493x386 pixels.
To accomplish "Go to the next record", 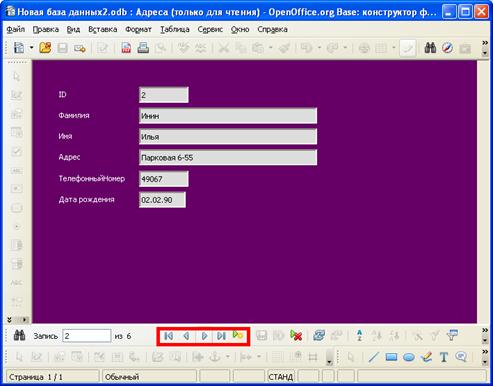I will point(204,336).
